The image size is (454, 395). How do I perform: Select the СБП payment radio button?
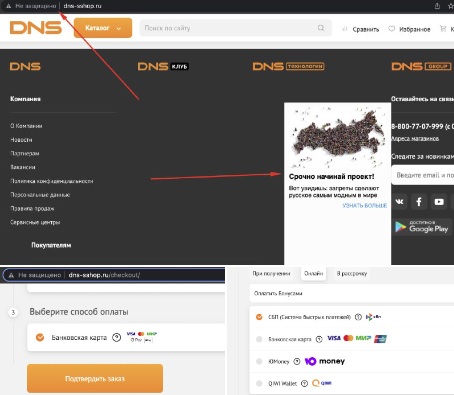point(259,317)
